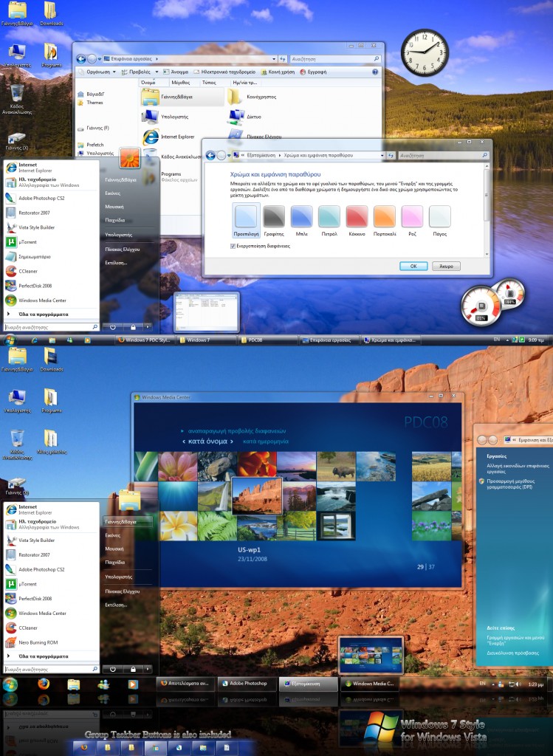Viewport: 553px width, 756px height.
Task: Click Ηλεκτρονικό ταχυδρομείο in Explorer toolbar
Action: click(x=224, y=72)
